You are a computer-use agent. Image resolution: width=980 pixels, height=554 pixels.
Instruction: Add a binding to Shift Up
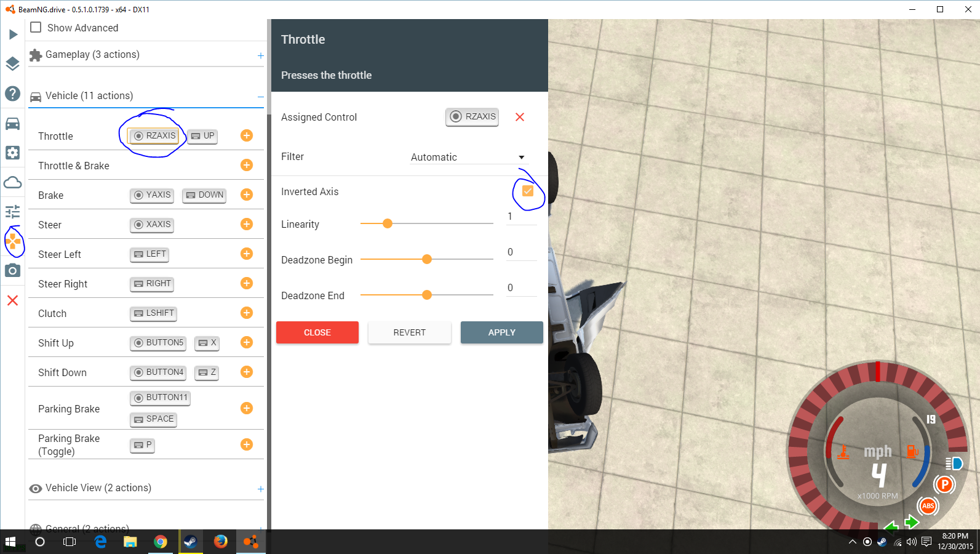coord(247,342)
